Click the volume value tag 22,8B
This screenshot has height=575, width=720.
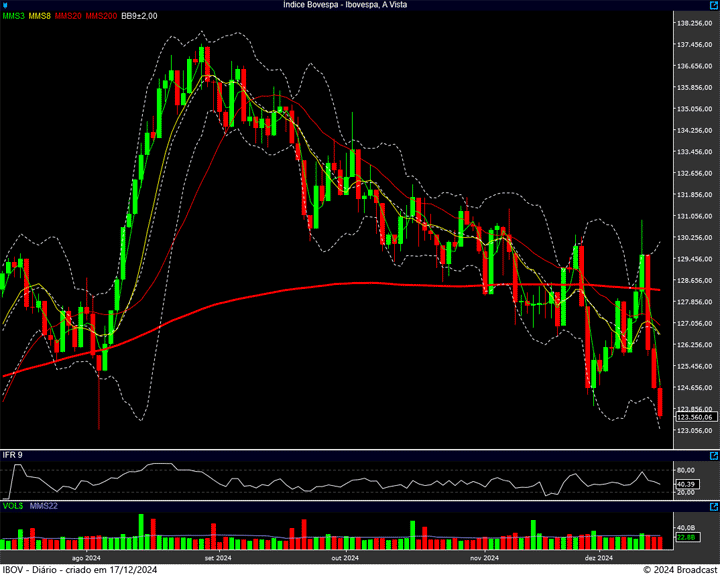point(685,538)
